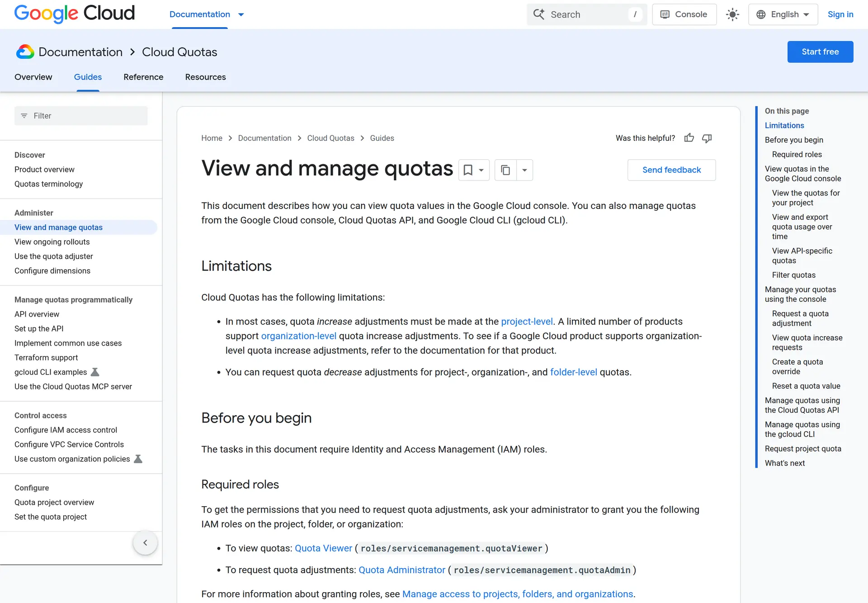Open the organization-level link

point(299,336)
